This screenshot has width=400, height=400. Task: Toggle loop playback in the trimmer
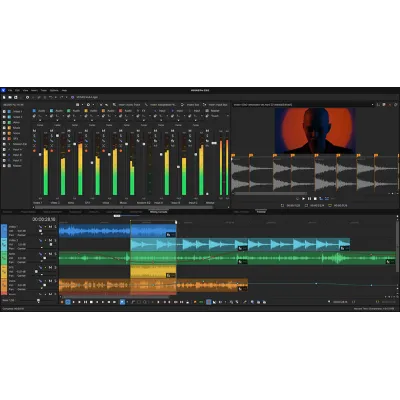[x=297, y=199]
